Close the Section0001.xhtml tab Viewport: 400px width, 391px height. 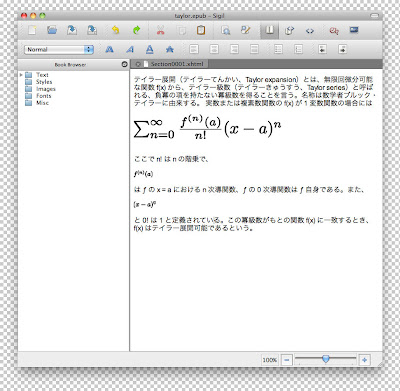pyautogui.click(x=138, y=64)
